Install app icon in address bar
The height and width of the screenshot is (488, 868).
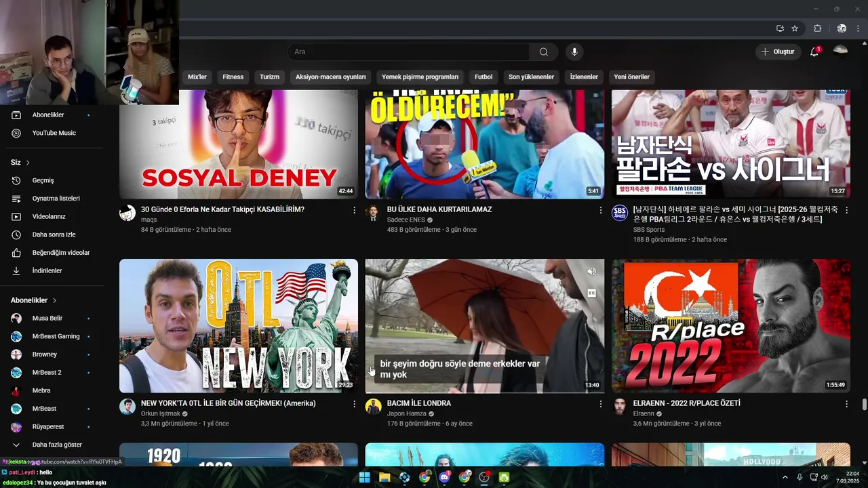780,28
